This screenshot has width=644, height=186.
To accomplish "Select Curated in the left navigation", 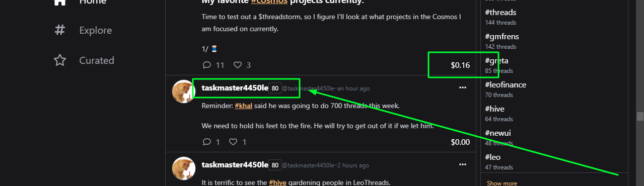I will (97, 60).
